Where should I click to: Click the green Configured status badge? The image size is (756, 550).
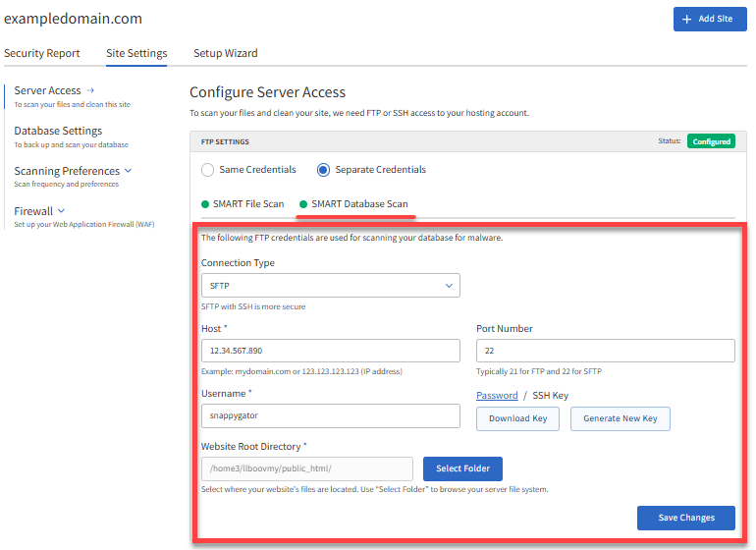click(x=711, y=141)
